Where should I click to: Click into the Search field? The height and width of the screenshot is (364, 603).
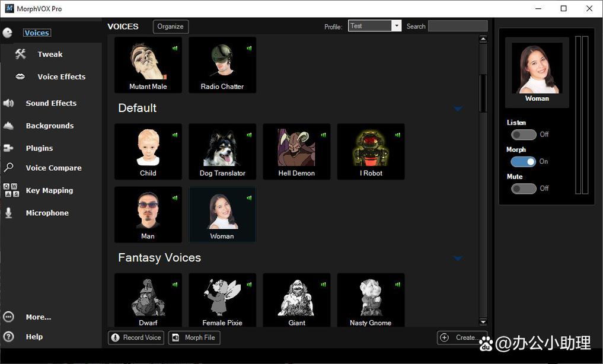[458, 26]
